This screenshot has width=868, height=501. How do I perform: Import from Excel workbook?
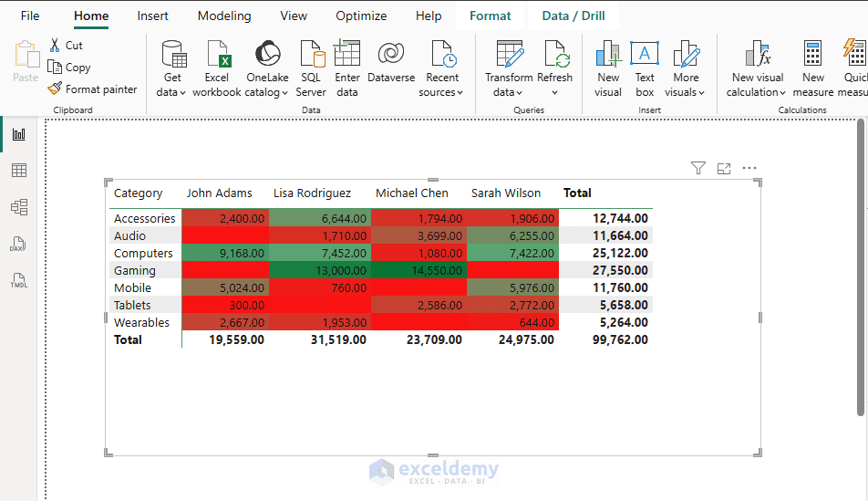[x=216, y=69]
